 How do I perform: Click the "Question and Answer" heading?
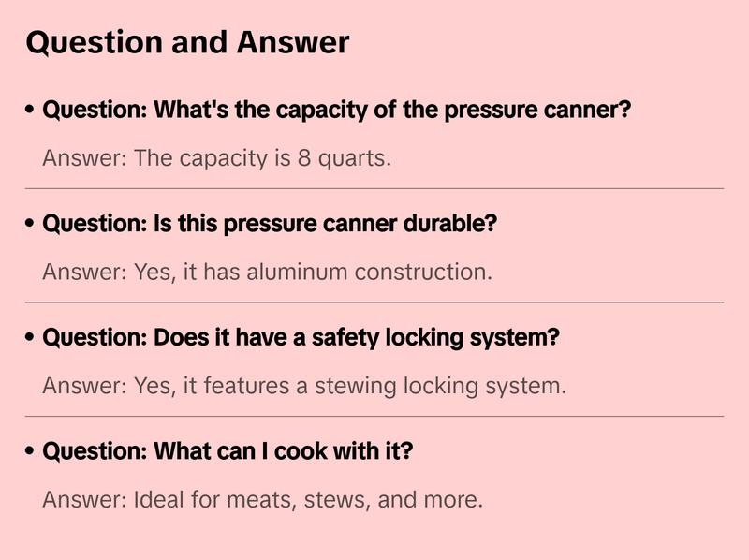click(187, 43)
